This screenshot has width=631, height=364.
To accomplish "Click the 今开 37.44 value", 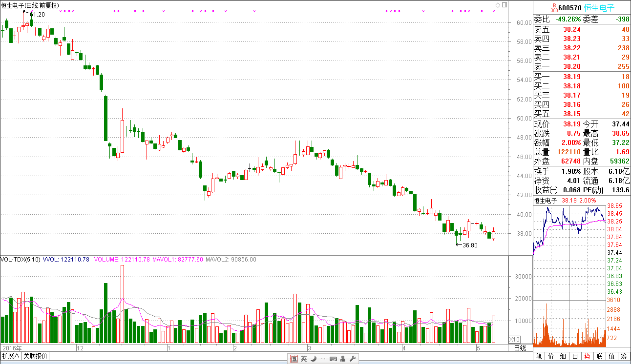I will 620,124.
